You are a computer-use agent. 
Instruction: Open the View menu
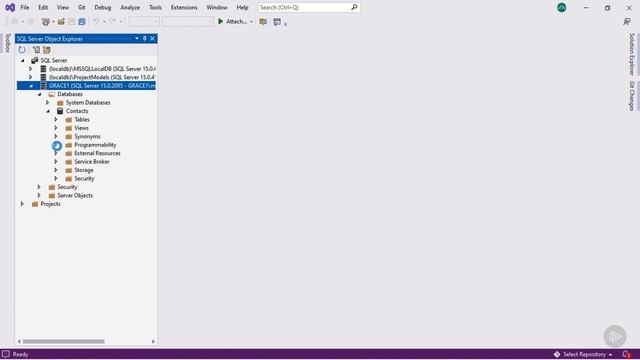tap(63, 7)
